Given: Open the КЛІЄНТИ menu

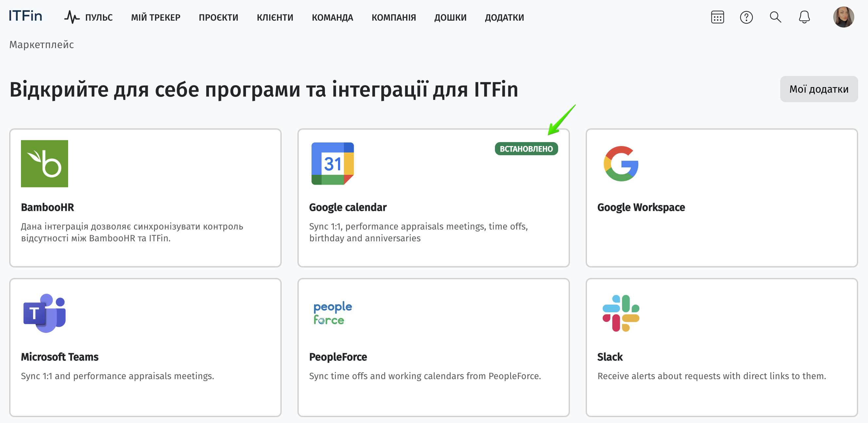Looking at the screenshot, I should 275,17.
